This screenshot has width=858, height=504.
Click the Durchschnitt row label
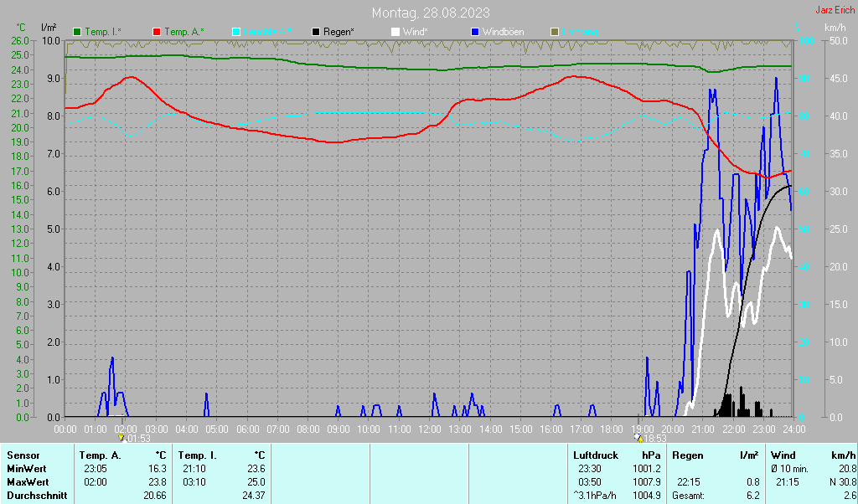34,496
